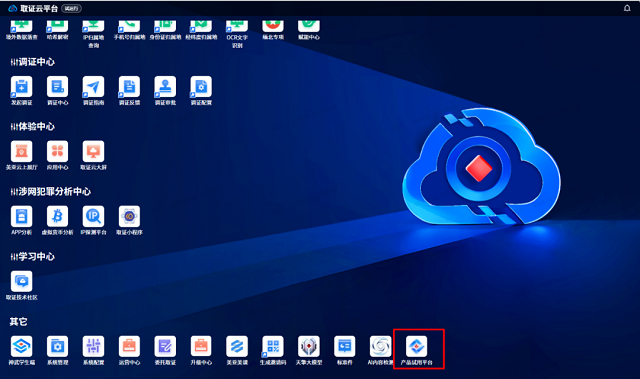Click the 取证云平台 logo at top left
Viewport: 640px width, 379px height.
[13, 8]
